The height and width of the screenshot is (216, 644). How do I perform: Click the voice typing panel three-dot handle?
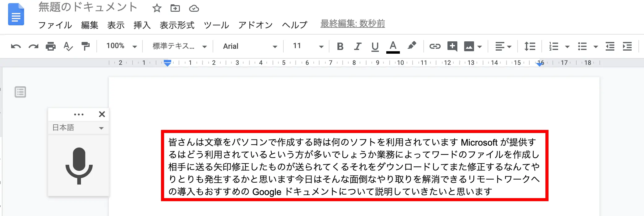(x=79, y=114)
